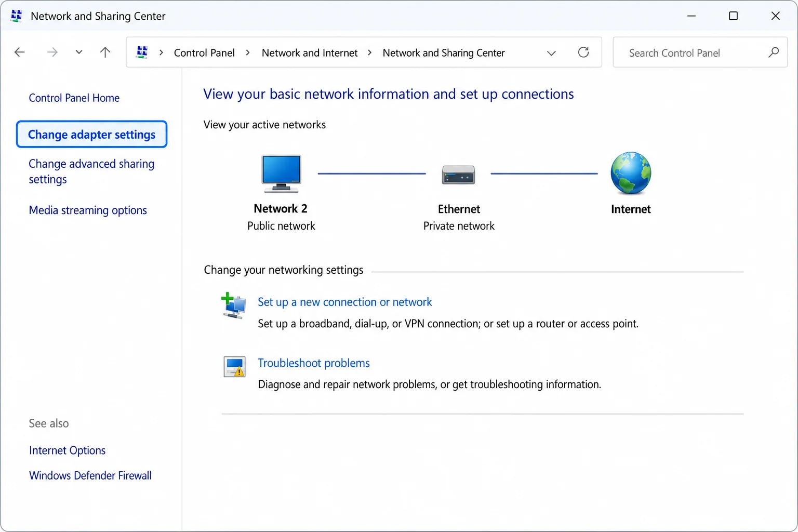
Task: Click the forward navigation arrow
Action: coord(52,52)
